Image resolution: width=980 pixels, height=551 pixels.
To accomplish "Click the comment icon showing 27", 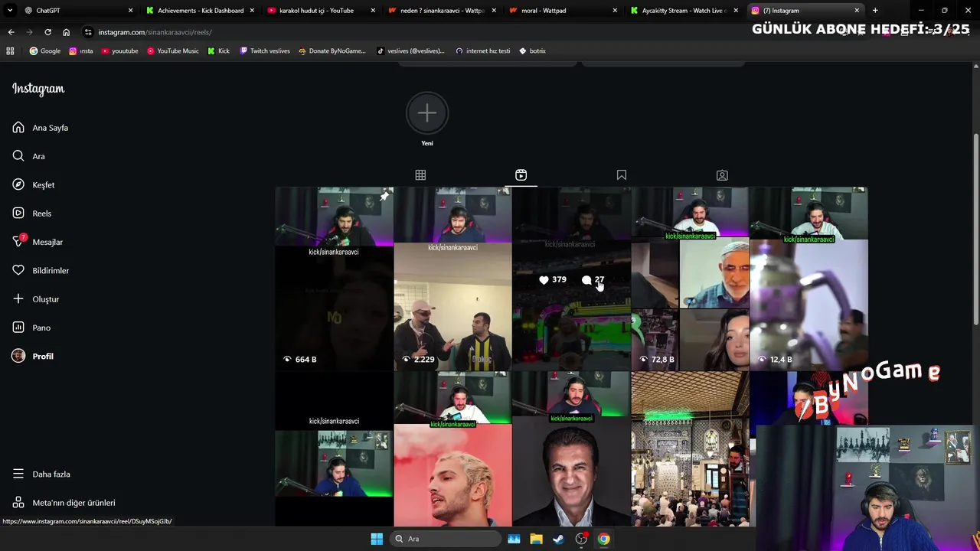I will pyautogui.click(x=586, y=280).
